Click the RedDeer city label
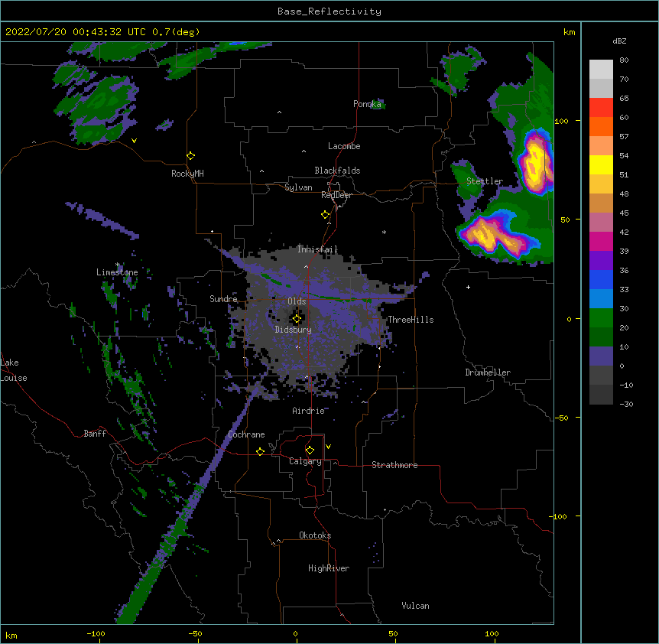Image resolution: width=659 pixels, height=644 pixels. click(336, 195)
